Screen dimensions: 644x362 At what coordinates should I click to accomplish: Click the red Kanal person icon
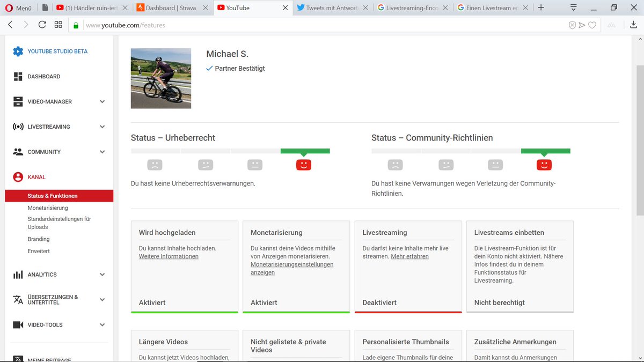coord(18,177)
